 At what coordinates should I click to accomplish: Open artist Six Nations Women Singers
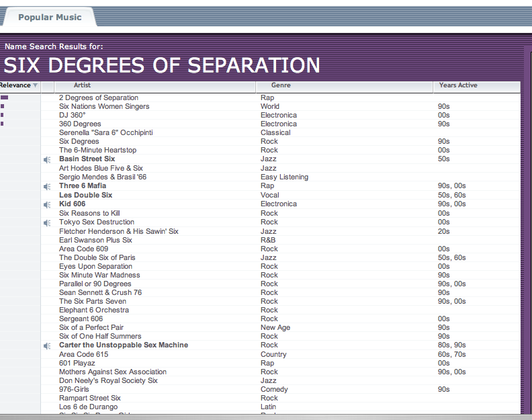(104, 106)
